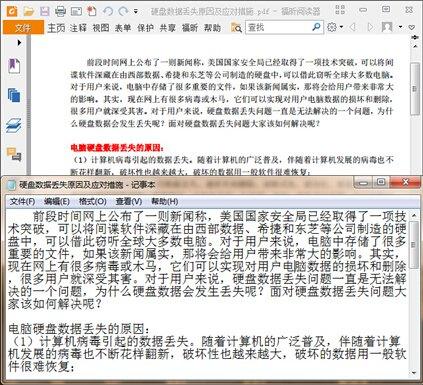423x385 pixels.
Task: Click the snapshot/email icon in quick toolbar
Action: click(x=76, y=12)
